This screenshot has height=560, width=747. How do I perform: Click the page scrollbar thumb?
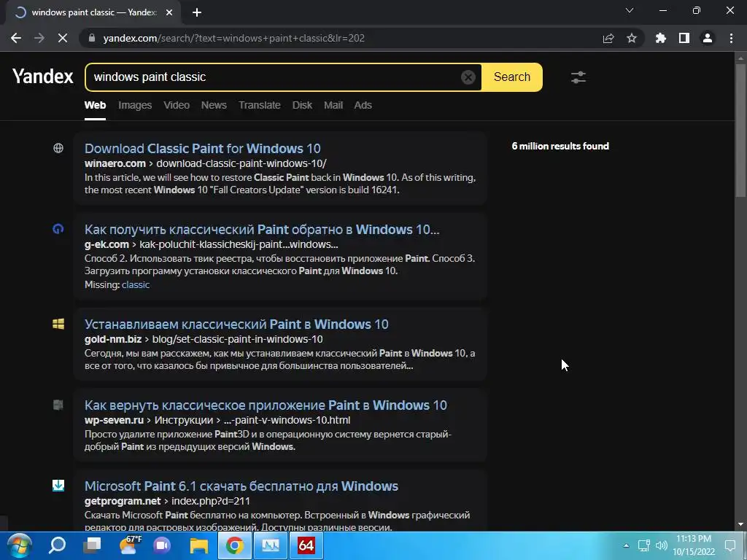(x=741, y=131)
